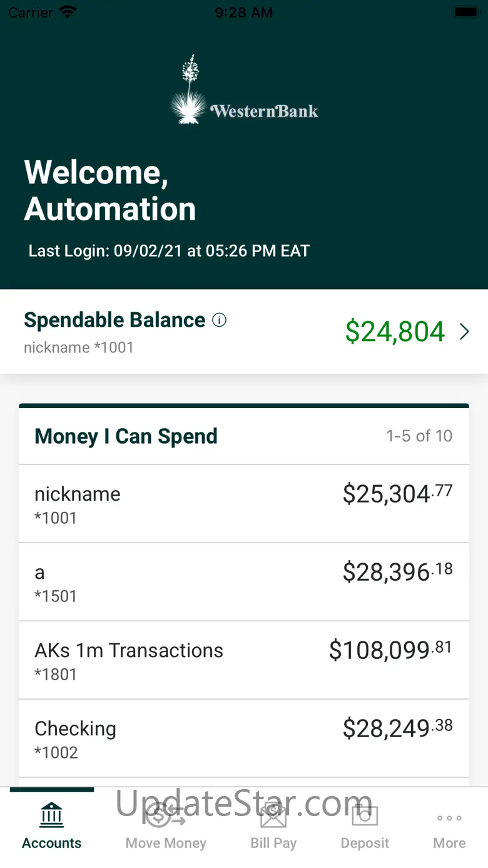Open the Accounts tab bank icon

(x=51, y=814)
